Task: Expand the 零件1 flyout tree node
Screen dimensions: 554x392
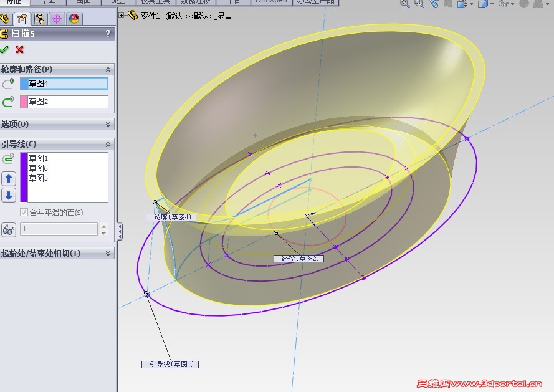Action: pos(121,15)
